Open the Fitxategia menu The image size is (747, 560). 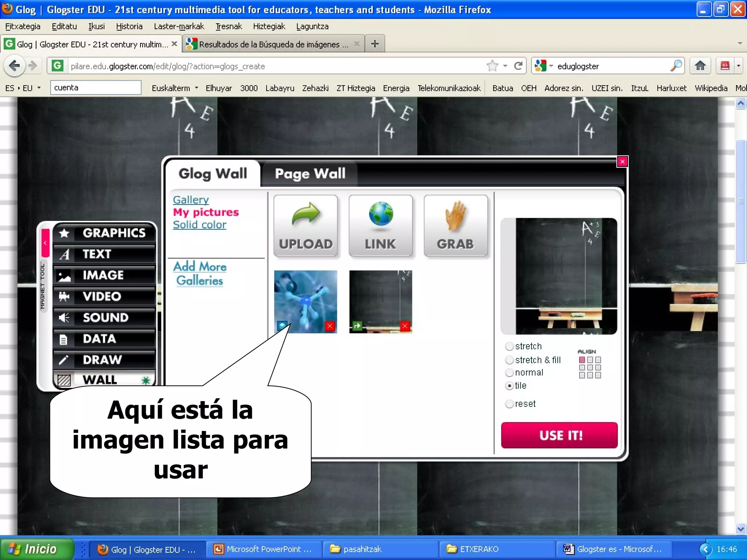(23, 26)
